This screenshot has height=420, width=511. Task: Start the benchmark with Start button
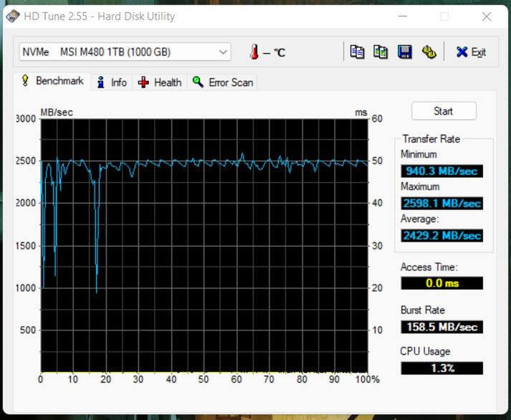444,111
